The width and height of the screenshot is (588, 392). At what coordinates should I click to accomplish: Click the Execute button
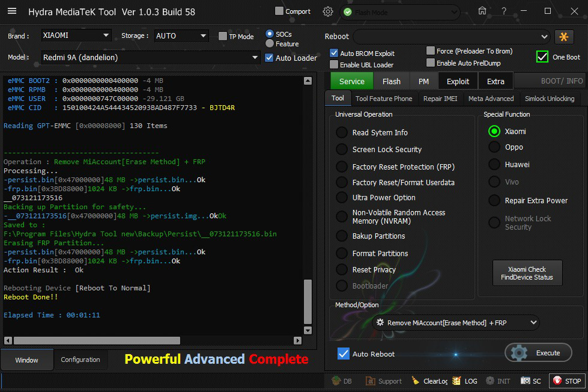coord(538,353)
